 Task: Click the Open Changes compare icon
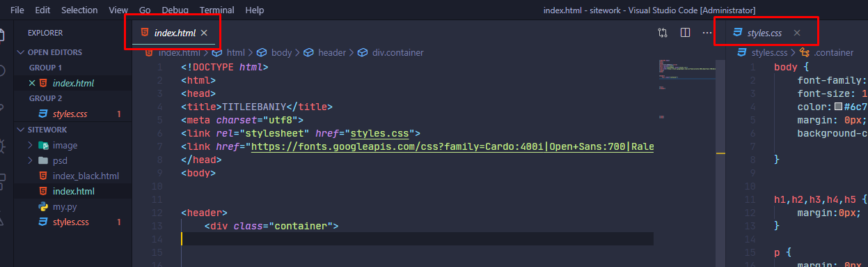663,33
